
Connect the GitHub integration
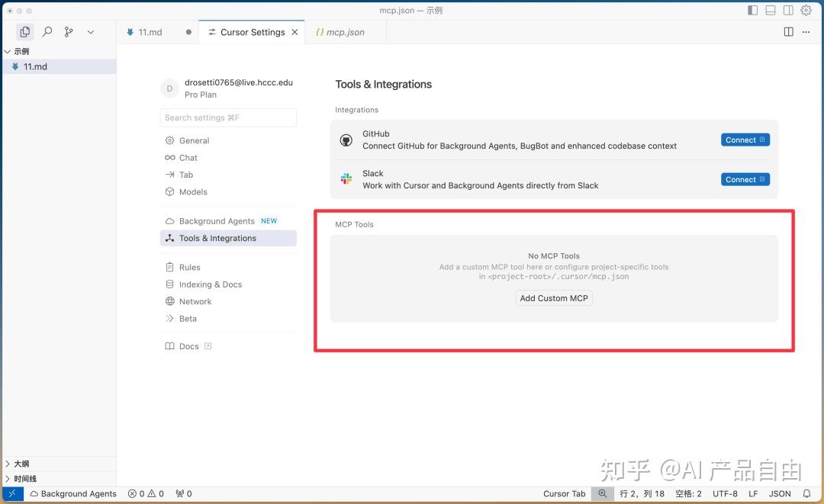[745, 140]
